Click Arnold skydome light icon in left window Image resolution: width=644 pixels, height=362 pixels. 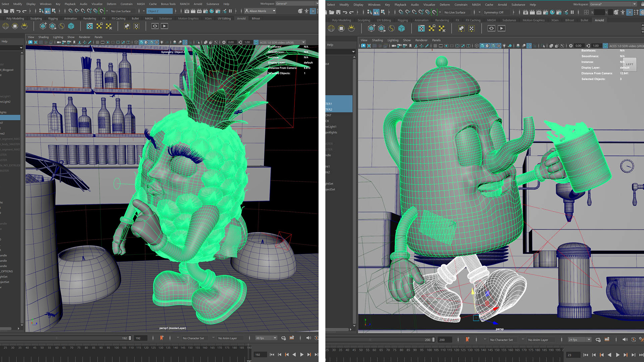(6, 26)
